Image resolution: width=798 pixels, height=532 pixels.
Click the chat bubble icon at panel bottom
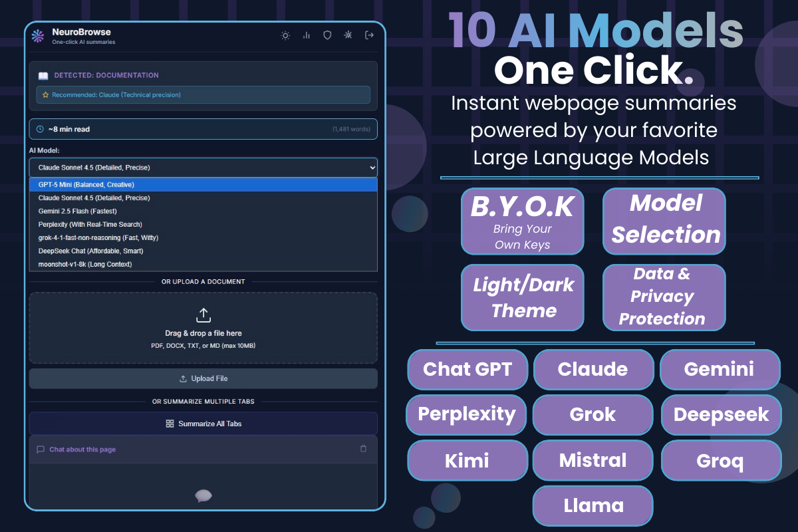203,495
